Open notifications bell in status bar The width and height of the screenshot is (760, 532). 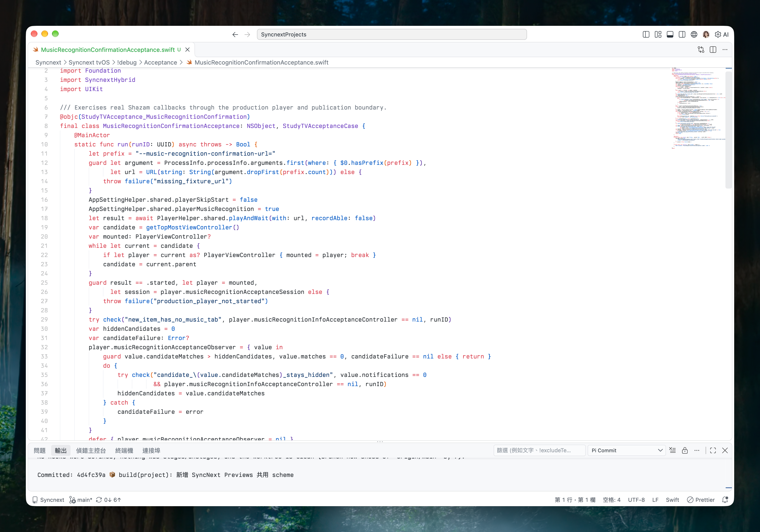[x=725, y=500]
